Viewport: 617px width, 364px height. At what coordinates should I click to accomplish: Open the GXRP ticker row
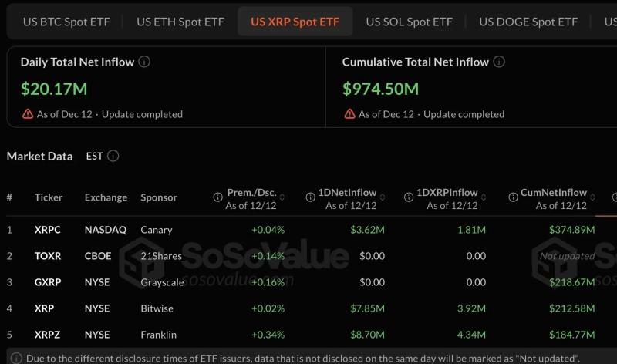48,282
